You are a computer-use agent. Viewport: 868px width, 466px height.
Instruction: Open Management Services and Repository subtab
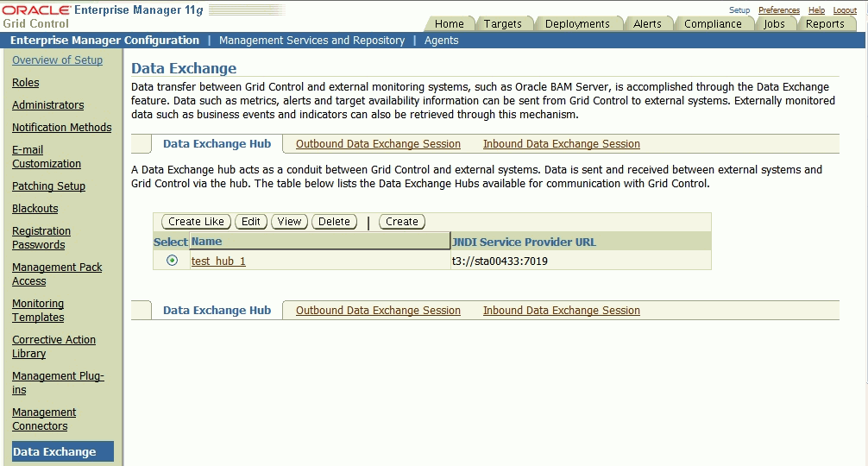(x=311, y=40)
